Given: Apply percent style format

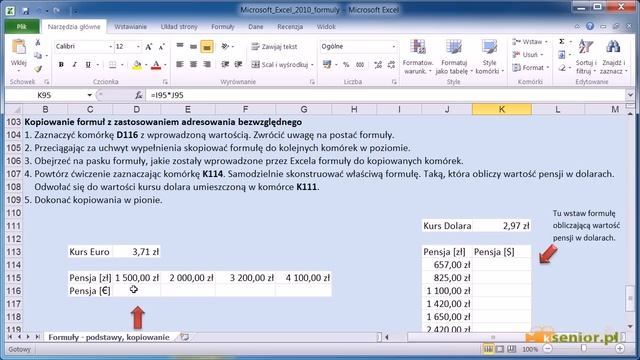Looking at the screenshot, I should click(x=346, y=64).
